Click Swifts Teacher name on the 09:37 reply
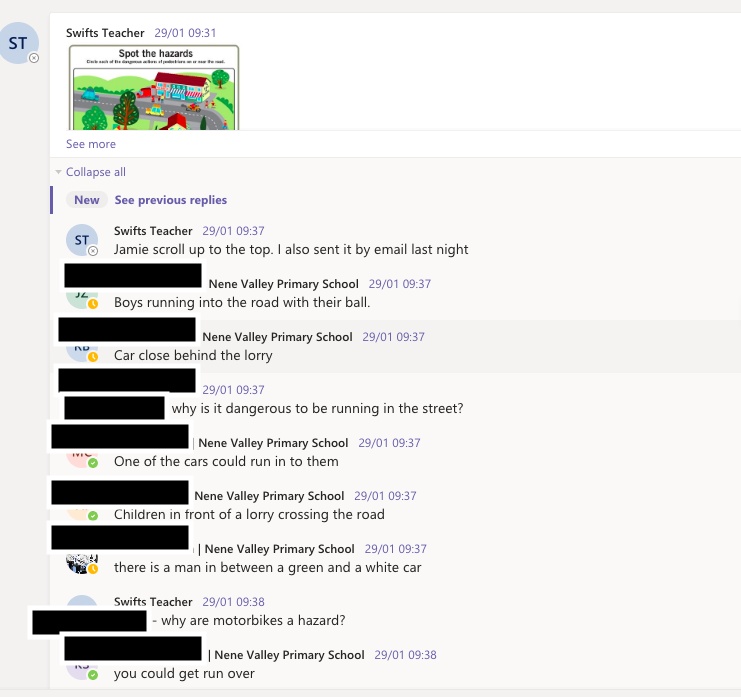Viewport: 741px width, 697px height. (153, 231)
